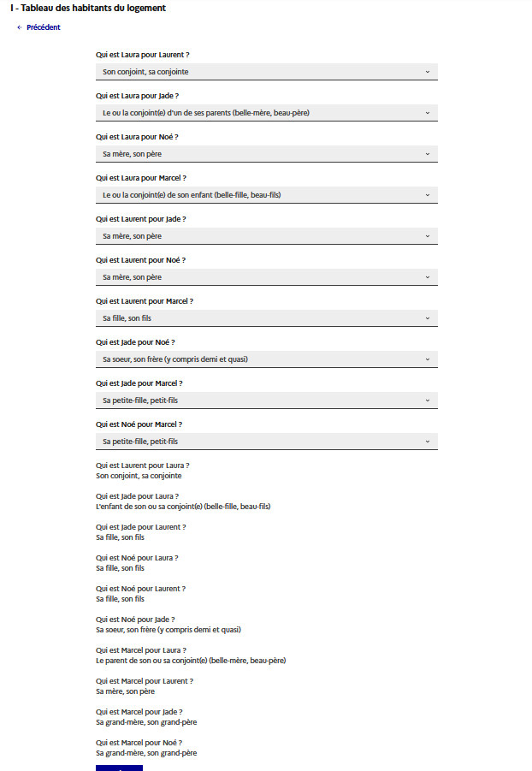Open the "Qui est Laurent pour Noé" dropdown
Screen dimensions: 532x771
coord(266,277)
